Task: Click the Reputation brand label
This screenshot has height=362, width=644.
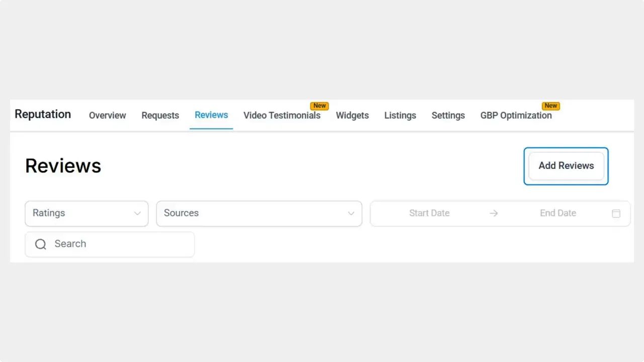Action: coord(42,114)
